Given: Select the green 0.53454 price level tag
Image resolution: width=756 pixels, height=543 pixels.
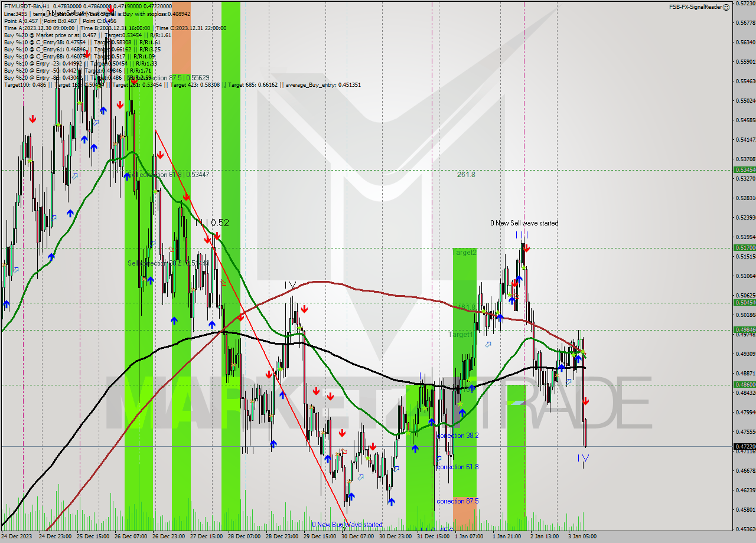Looking at the screenshot, I should pos(744,169).
